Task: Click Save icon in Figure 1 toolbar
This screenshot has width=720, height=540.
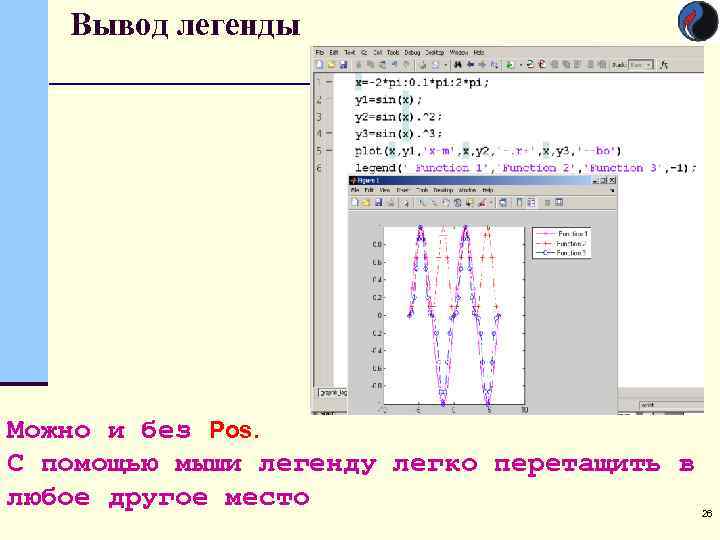Action: tap(378, 202)
